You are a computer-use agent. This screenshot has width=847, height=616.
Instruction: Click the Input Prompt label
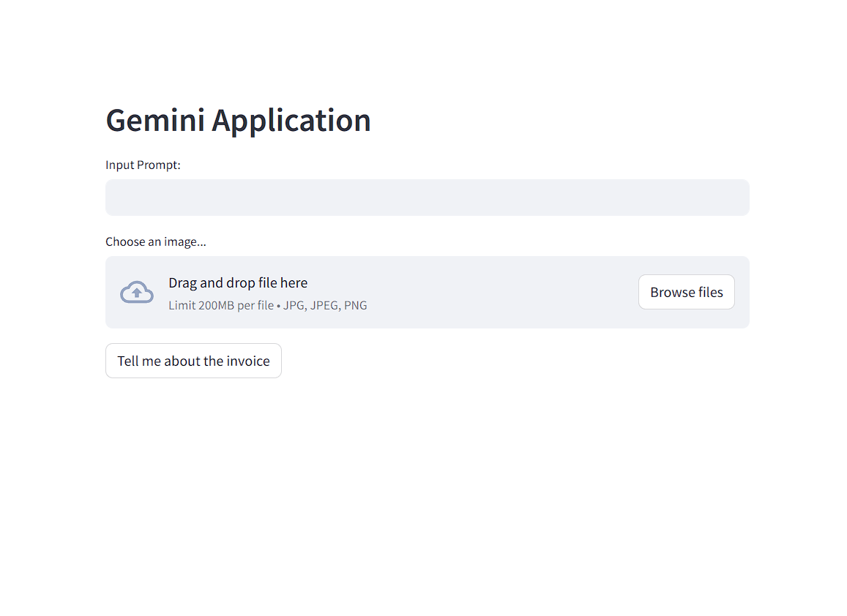pyautogui.click(x=143, y=165)
